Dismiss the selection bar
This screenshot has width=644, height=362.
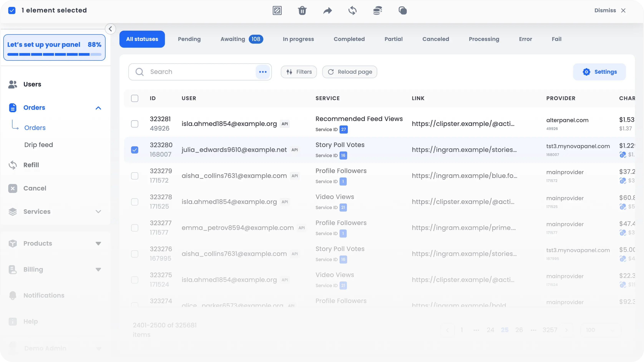click(610, 11)
